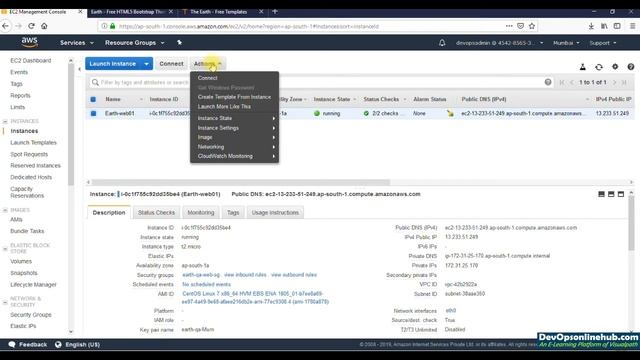Choose Create Template From Instance
This screenshot has height=360, width=640.
(235, 97)
